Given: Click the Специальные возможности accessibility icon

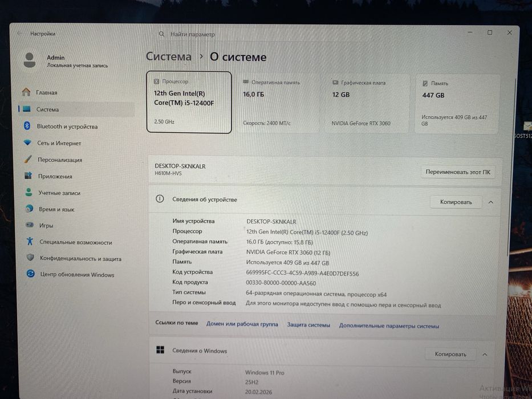Looking at the screenshot, I should (30, 241).
